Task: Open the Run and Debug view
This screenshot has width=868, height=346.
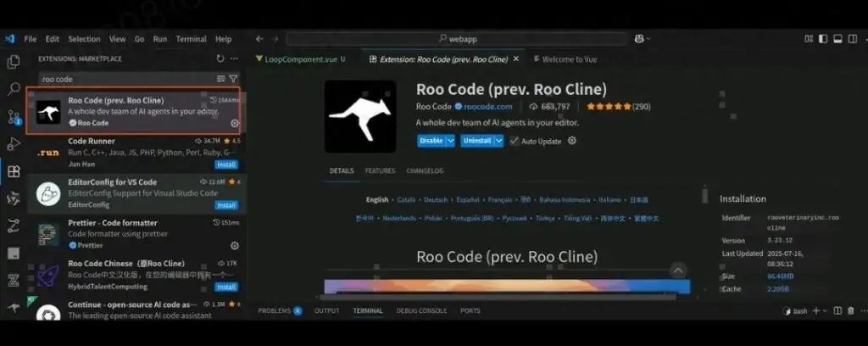Action: pos(14,144)
